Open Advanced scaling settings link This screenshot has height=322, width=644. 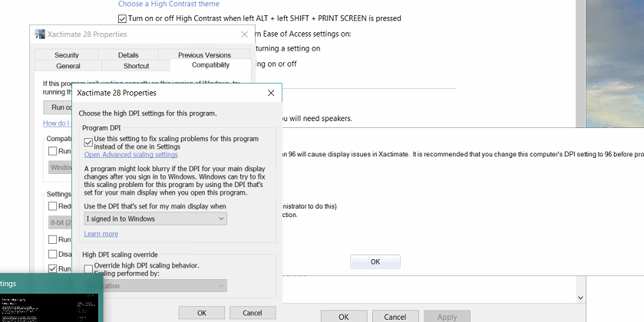point(131,155)
